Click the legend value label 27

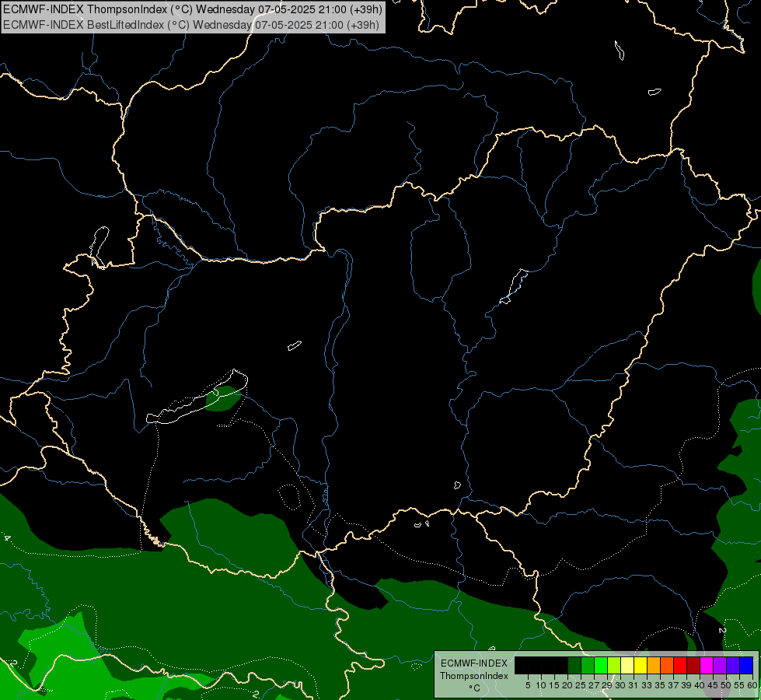click(x=594, y=685)
